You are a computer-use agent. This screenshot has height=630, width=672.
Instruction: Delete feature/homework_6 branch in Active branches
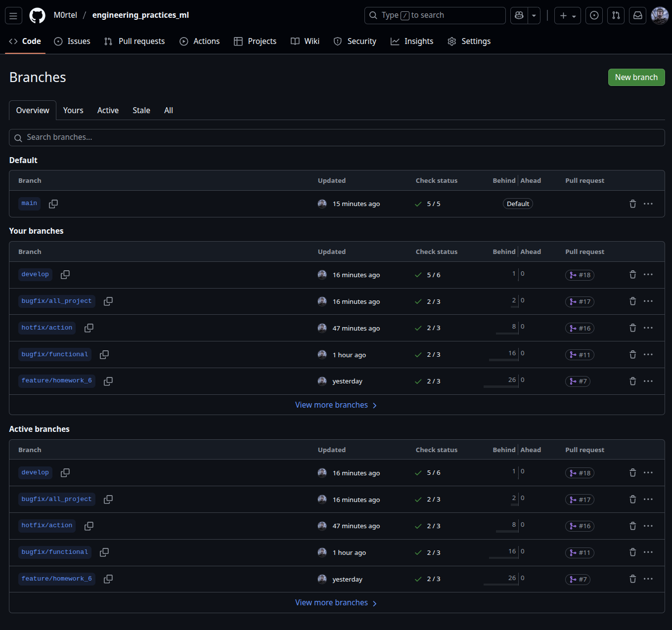(632, 579)
